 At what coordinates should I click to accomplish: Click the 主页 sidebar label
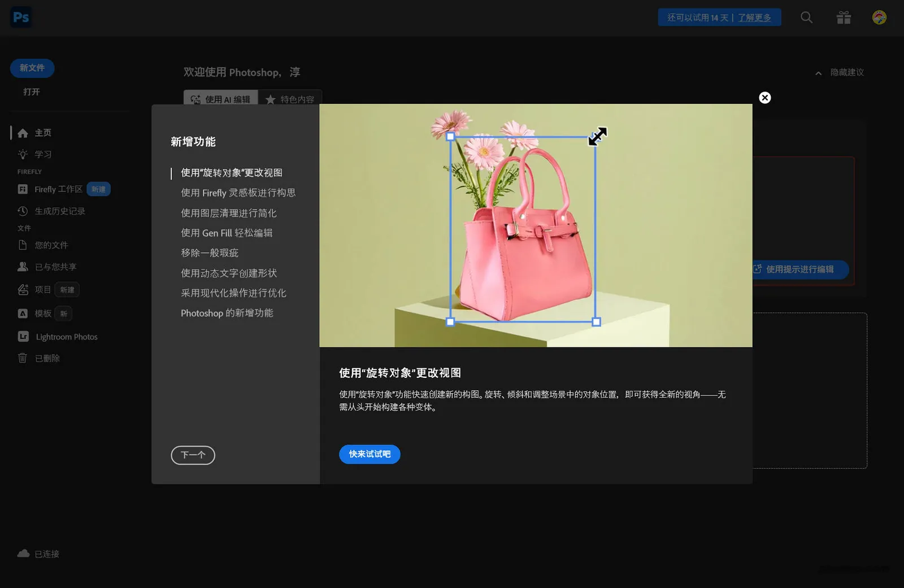[x=43, y=133]
